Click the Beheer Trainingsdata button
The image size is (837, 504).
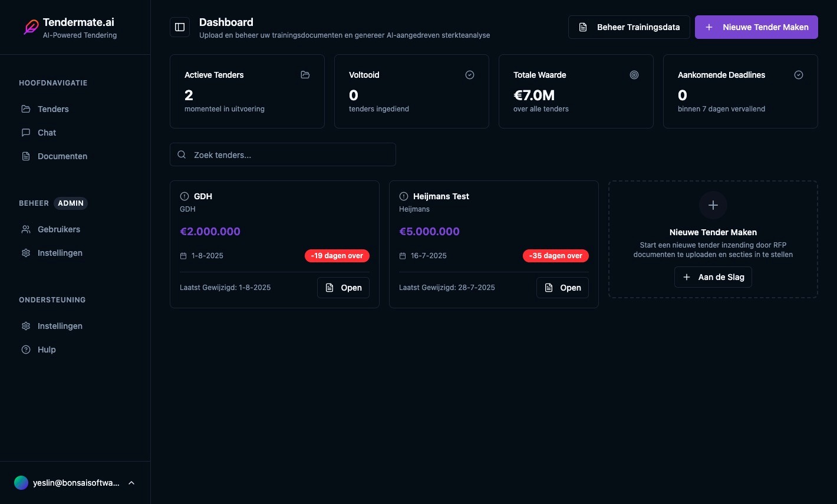coord(629,27)
